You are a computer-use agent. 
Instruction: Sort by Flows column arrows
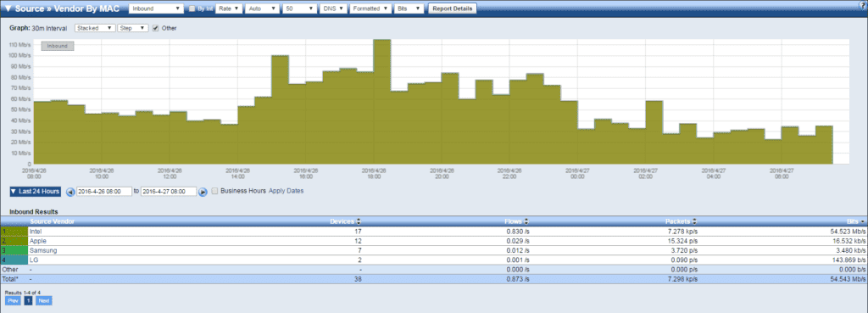pos(526,221)
